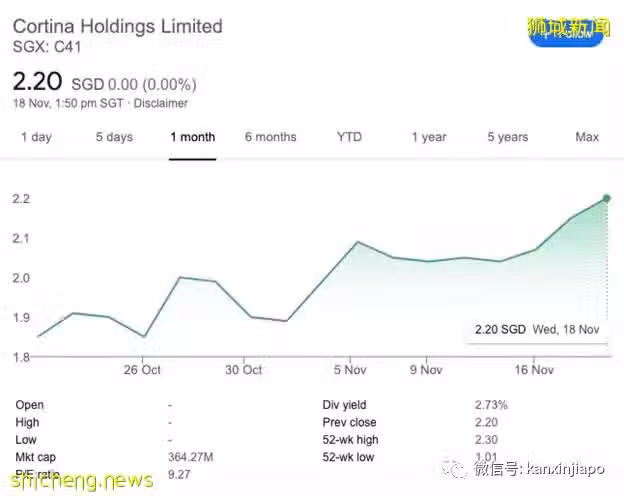Click the Mkt cap value 364.27M

(x=191, y=457)
